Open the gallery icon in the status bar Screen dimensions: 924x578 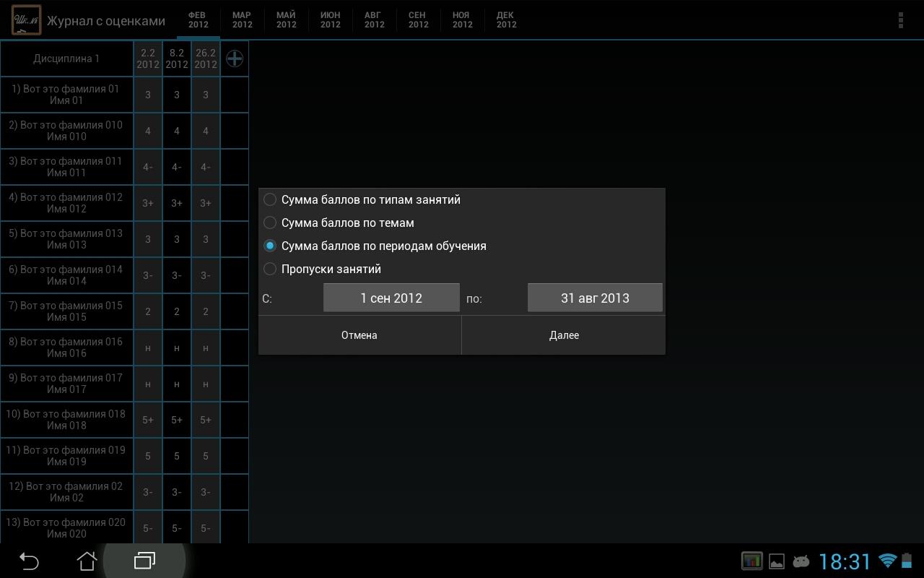coord(776,561)
